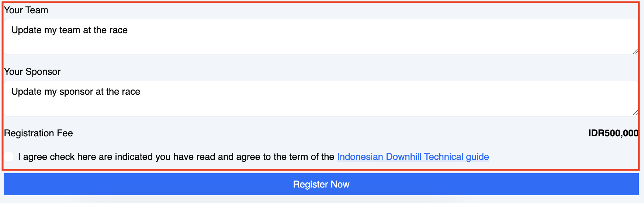Click the "Your Sponsor" field label

click(x=32, y=72)
